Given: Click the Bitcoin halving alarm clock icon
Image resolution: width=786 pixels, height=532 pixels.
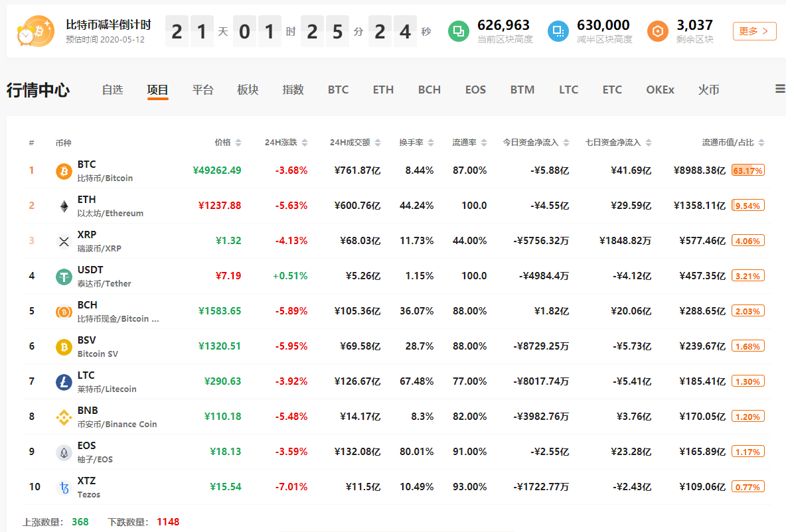Looking at the screenshot, I should (35, 31).
